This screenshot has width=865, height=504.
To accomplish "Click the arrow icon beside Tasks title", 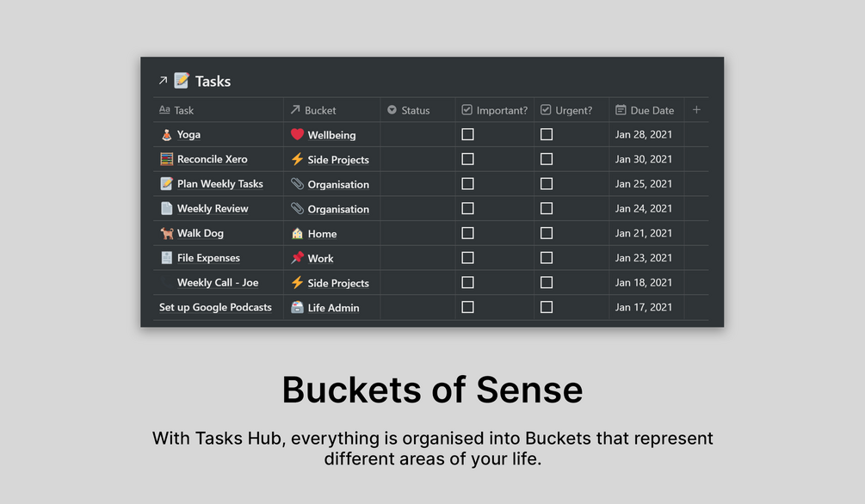I will point(163,81).
